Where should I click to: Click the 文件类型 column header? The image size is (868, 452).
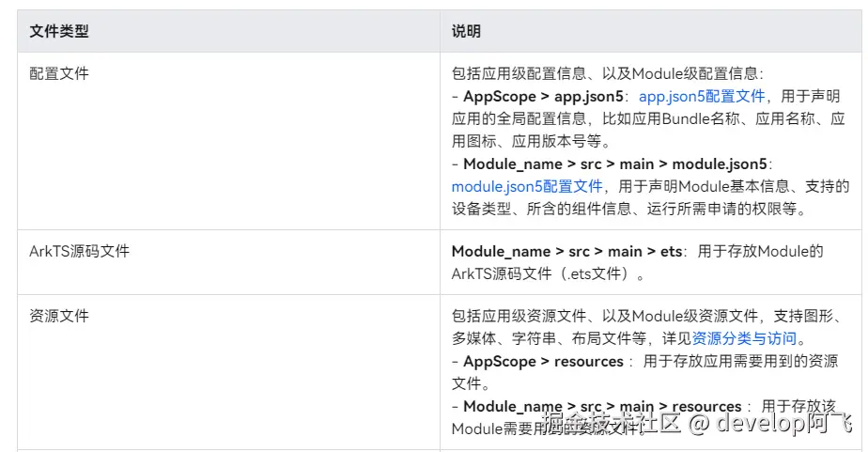pos(59,31)
